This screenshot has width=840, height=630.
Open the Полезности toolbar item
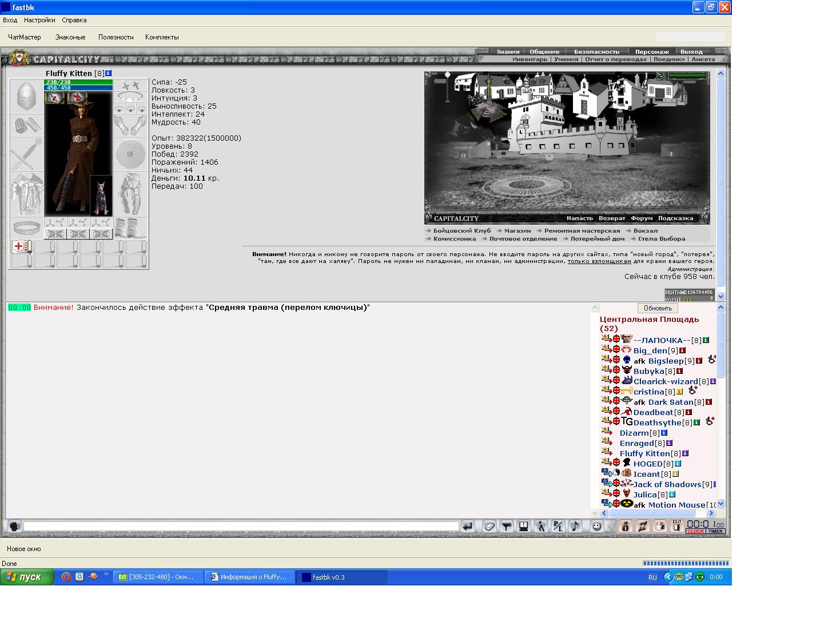tap(116, 37)
